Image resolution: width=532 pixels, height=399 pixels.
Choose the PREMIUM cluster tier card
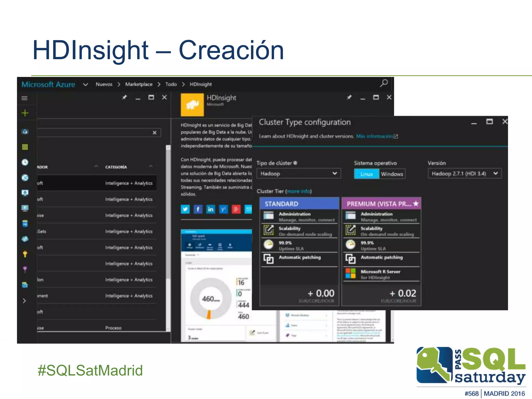point(381,251)
